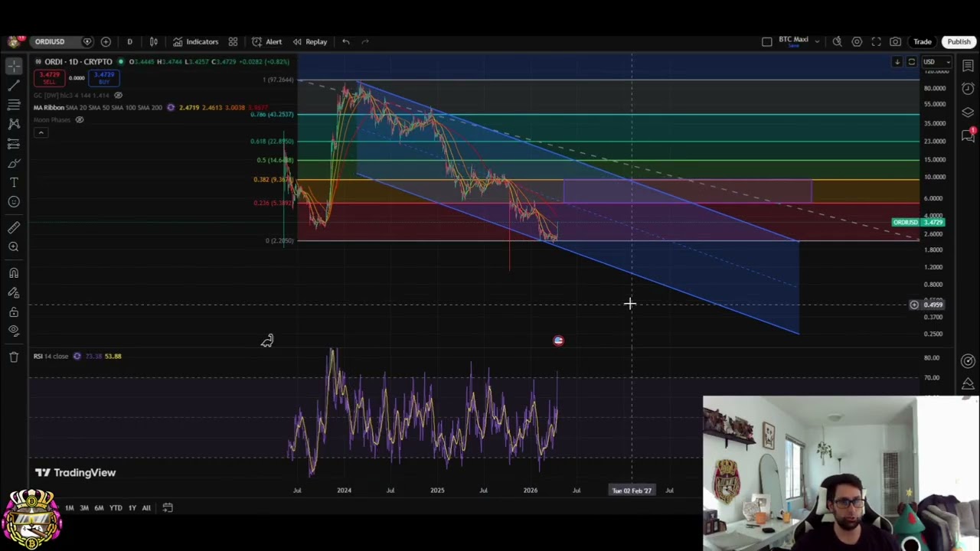Click the red SELL 3.4729 button
Image resolution: width=980 pixels, height=551 pixels.
(48, 78)
